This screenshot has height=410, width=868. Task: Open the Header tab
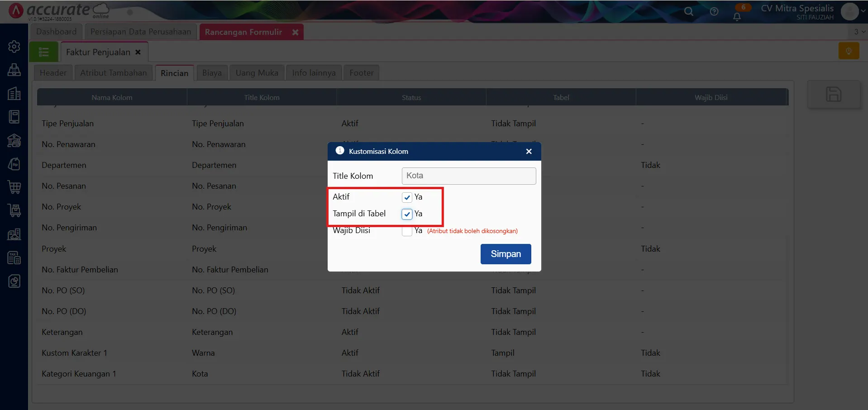click(53, 73)
